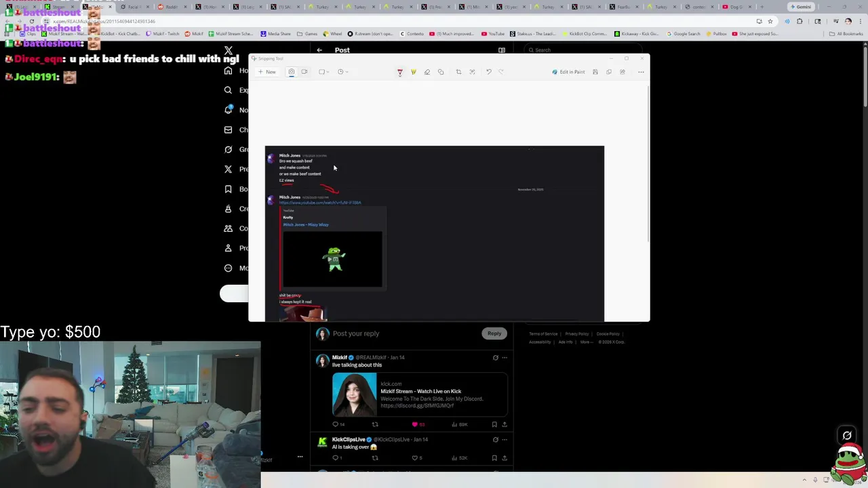Open Cookie Policy link
The height and width of the screenshot is (488, 868).
(608, 333)
